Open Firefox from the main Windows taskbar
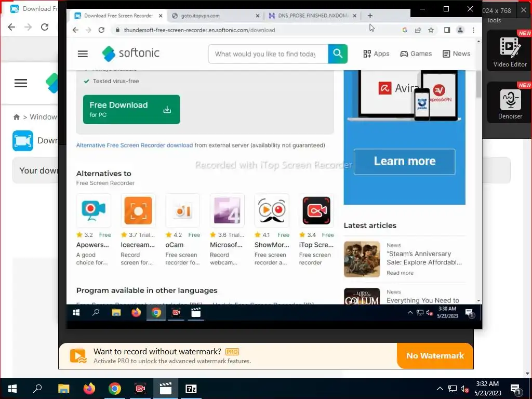 89,389
